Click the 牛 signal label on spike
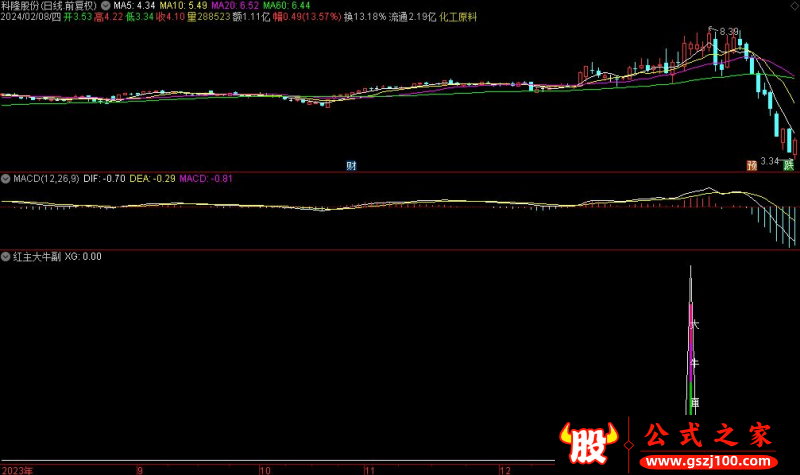Screen dimensions: 800x475 [695, 362]
